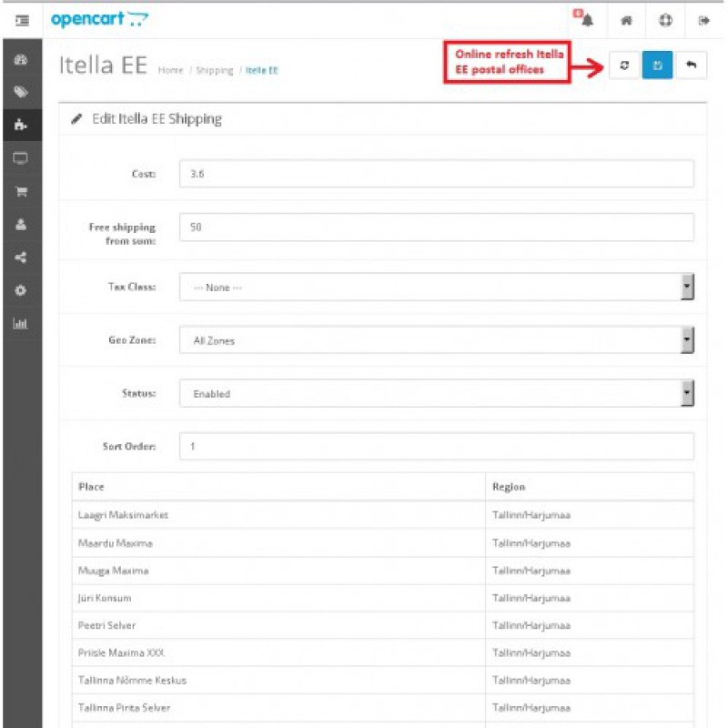728x728 pixels.
Task: Focus the Free shipping from sum field
Action: [437, 227]
